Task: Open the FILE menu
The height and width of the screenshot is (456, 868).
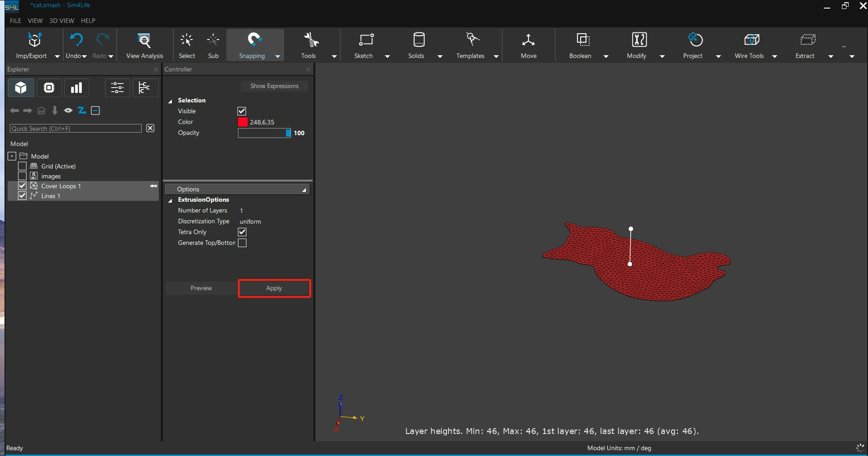Action: (15, 21)
